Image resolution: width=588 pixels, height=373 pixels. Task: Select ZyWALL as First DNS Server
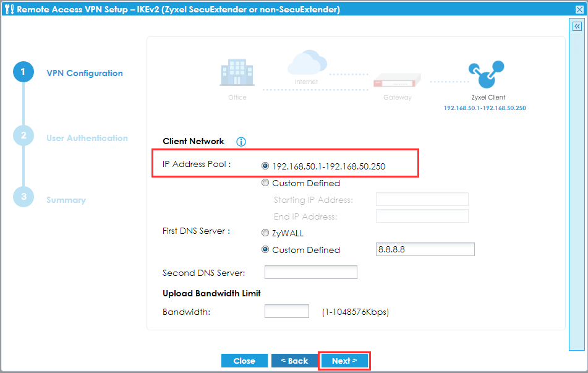pyautogui.click(x=265, y=233)
